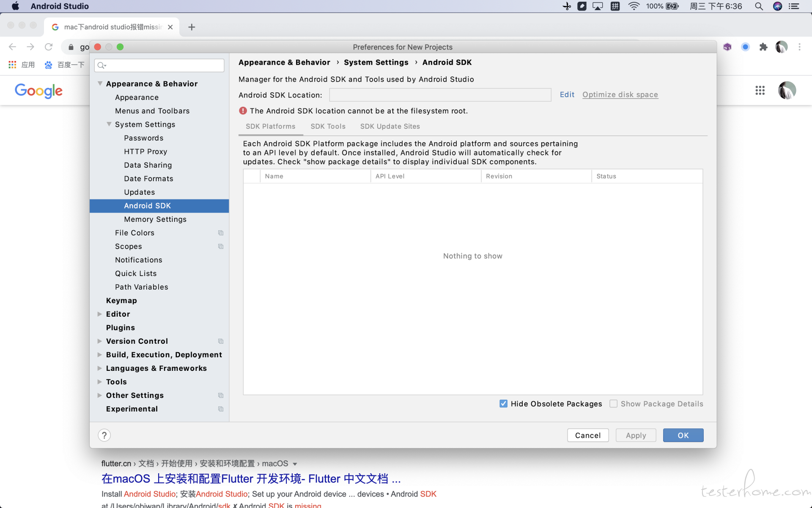812x508 pixels.
Task: Collapse System Settings tree node
Action: [x=109, y=124]
